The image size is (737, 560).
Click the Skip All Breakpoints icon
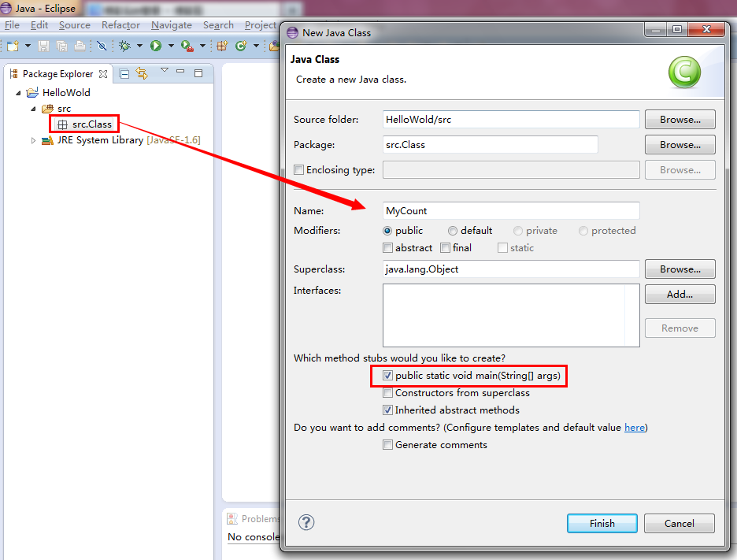tap(102, 46)
